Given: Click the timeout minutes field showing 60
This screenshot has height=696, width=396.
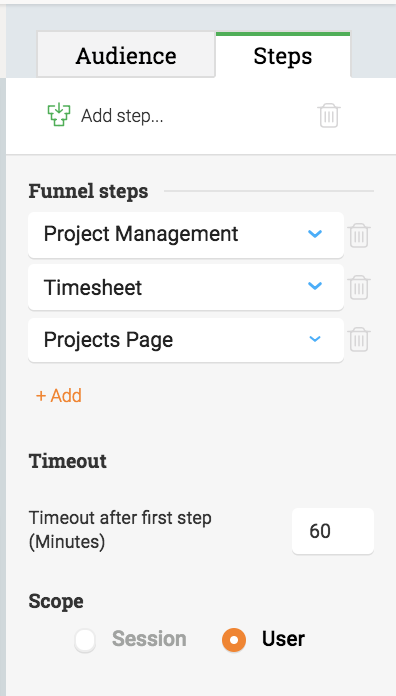Looking at the screenshot, I should click(x=333, y=531).
